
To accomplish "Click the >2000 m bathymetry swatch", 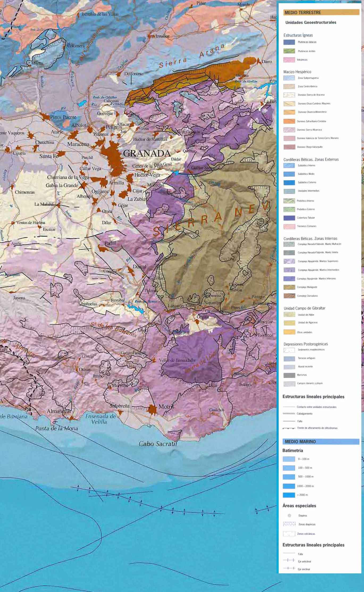I will pos(289,495).
